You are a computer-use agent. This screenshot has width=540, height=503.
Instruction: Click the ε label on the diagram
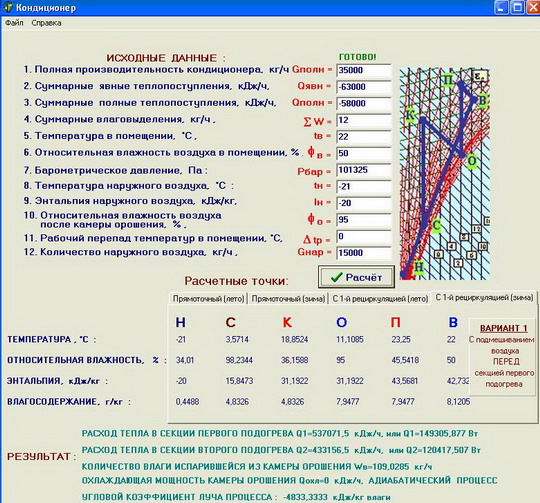[479, 76]
